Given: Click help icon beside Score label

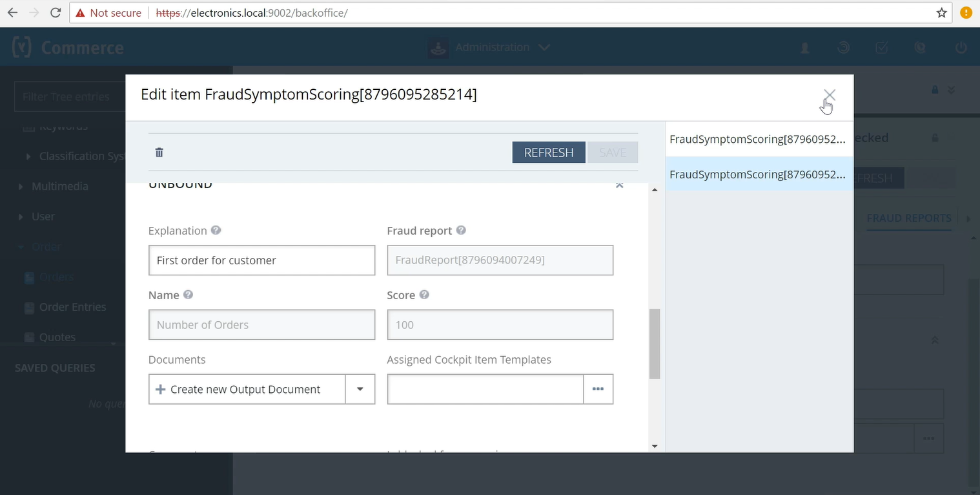Looking at the screenshot, I should 424,295.
